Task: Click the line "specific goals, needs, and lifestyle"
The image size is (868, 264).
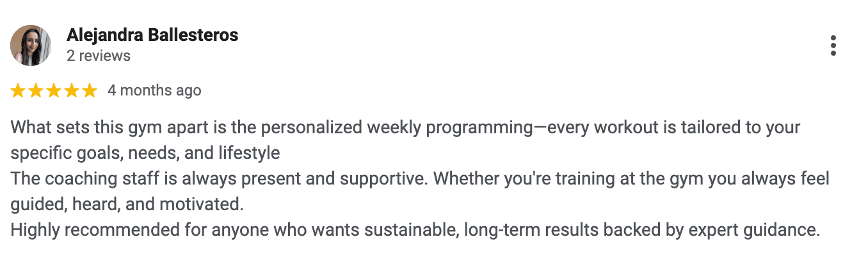Action: pyautogui.click(x=145, y=153)
